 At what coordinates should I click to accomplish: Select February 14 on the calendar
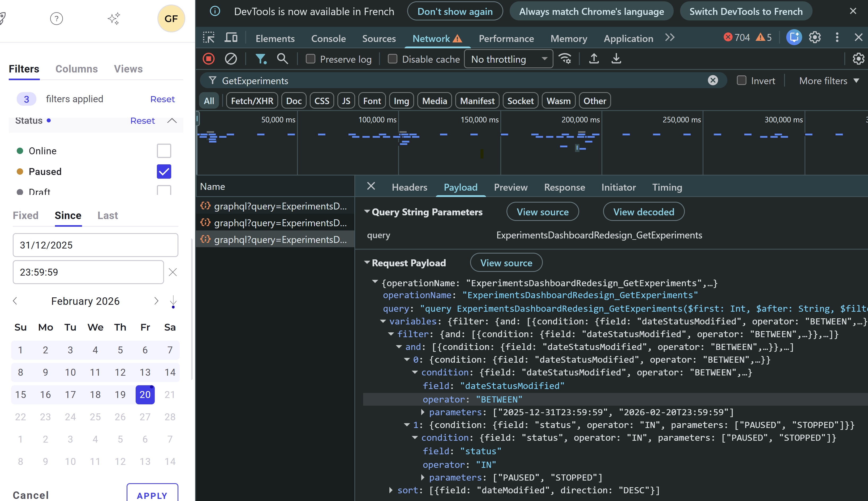[x=170, y=372]
